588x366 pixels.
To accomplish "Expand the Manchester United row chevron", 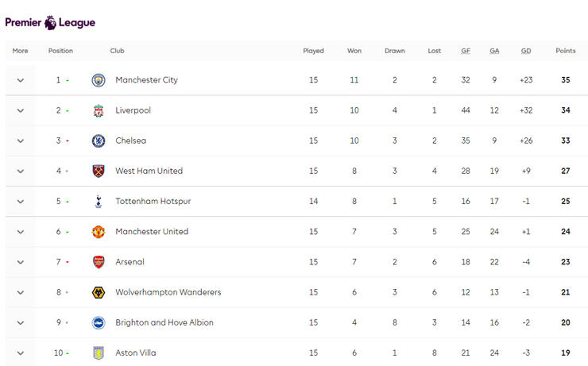I will 21,232.
